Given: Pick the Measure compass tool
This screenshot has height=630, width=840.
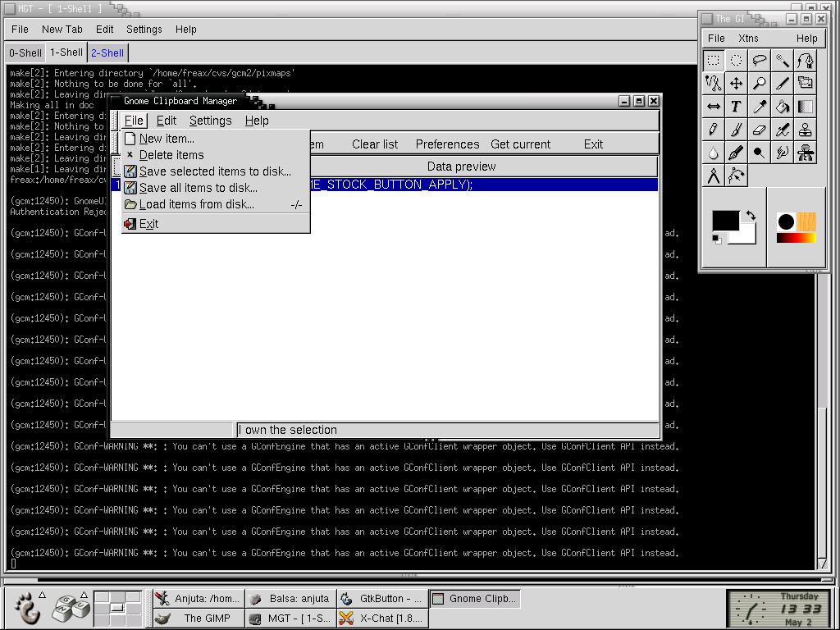Looking at the screenshot, I should point(714,176).
